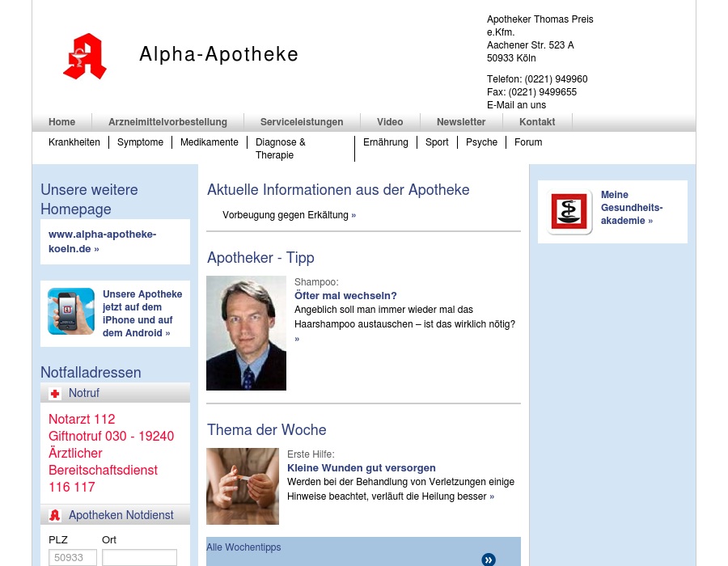Viewport: 728px width, 566px height.
Task: Open the wound bandage thumbnail image
Action: 243,486
